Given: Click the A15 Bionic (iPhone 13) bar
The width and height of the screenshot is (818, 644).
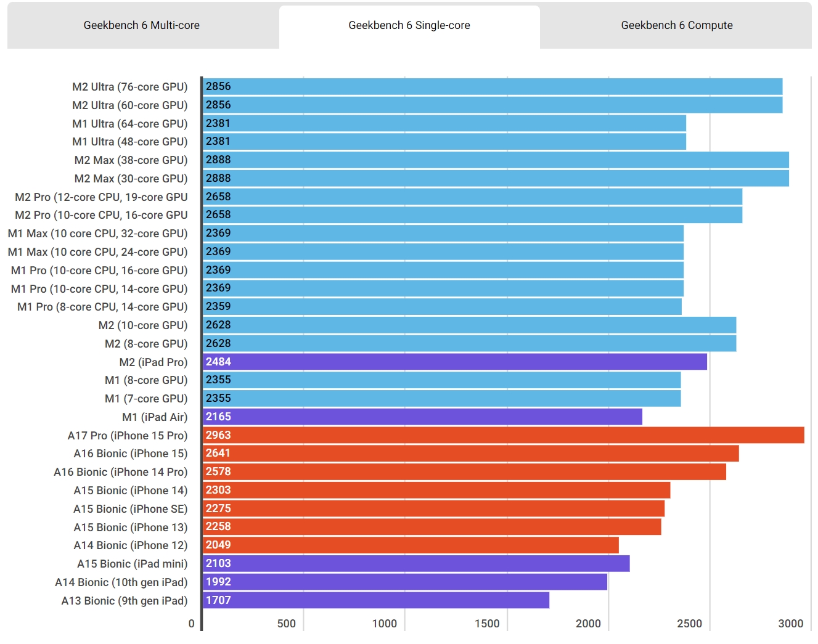Looking at the screenshot, I should coord(432,526).
